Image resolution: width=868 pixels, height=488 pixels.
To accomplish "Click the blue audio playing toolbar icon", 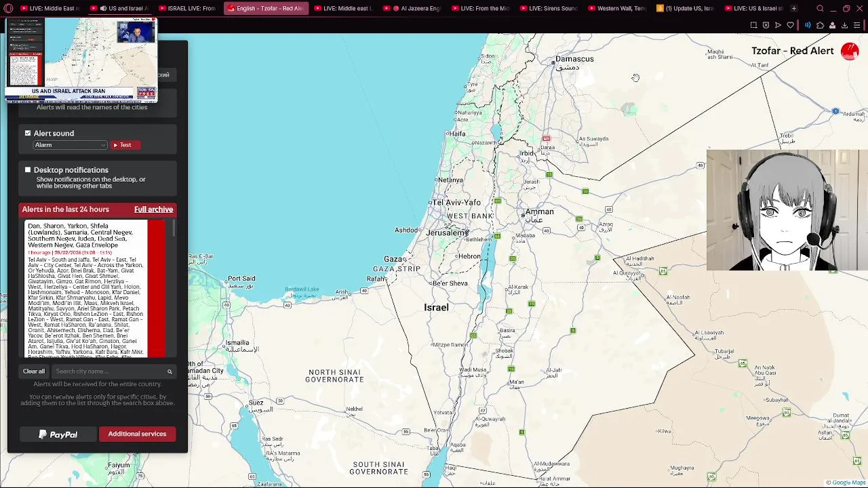I will pyautogui.click(x=807, y=25).
